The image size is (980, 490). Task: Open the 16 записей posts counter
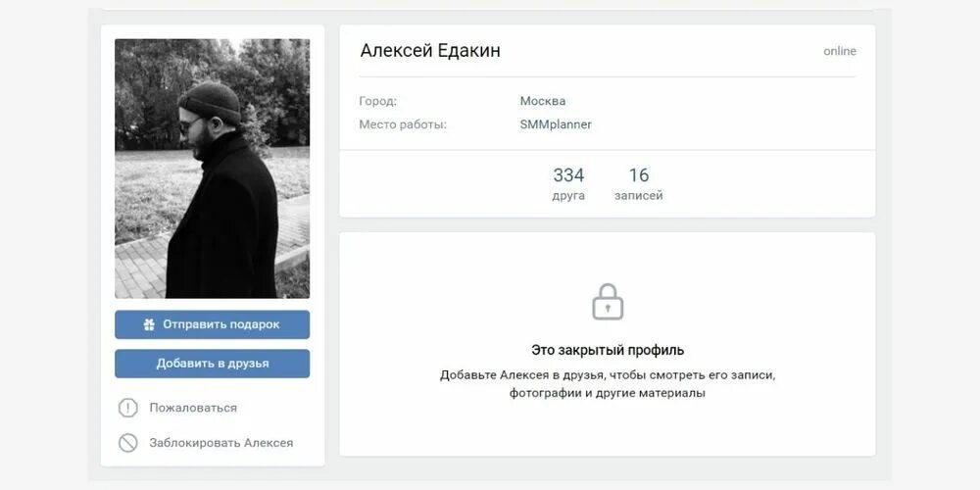[639, 183]
